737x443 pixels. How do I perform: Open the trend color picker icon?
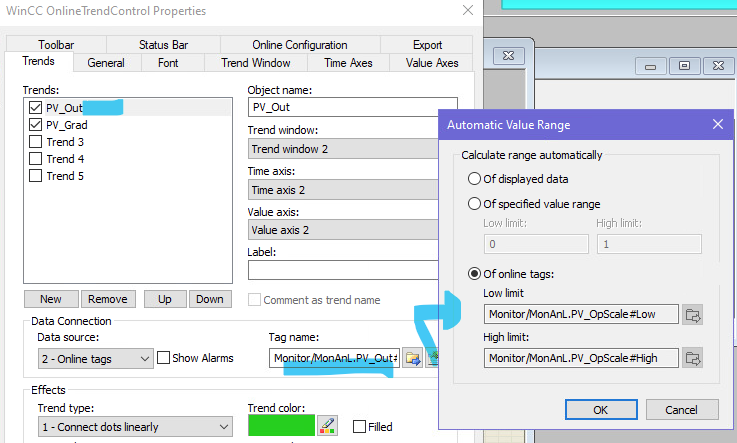tap(327, 426)
